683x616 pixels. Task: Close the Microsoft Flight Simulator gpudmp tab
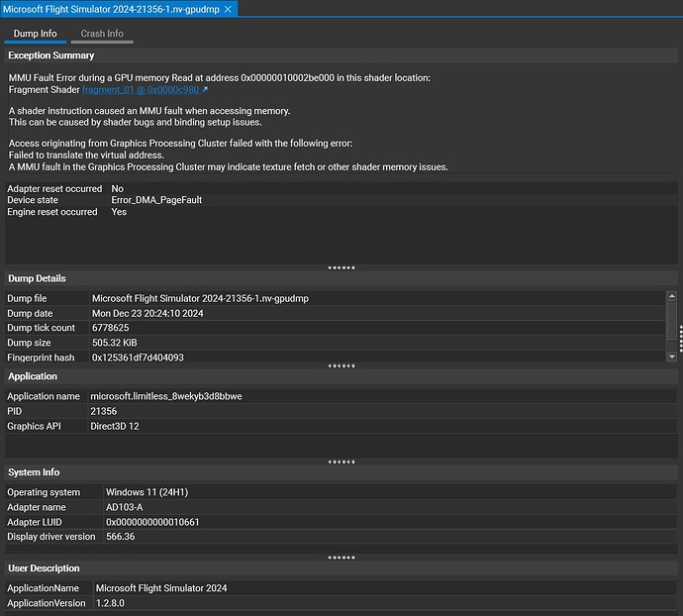[x=228, y=9]
